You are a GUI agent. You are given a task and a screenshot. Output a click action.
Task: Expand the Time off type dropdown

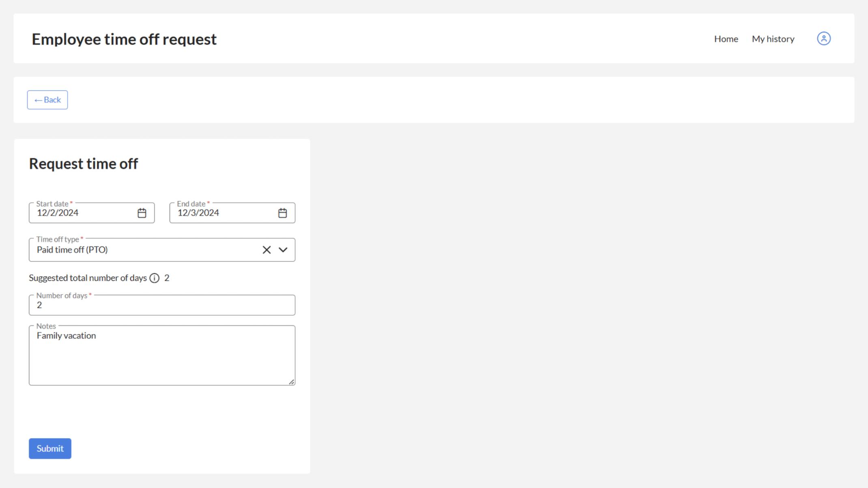[x=283, y=250]
